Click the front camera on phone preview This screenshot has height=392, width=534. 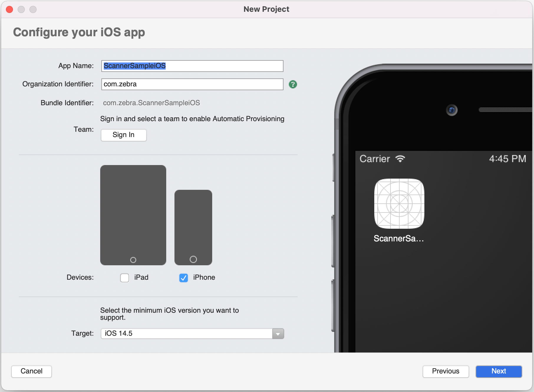451,110
